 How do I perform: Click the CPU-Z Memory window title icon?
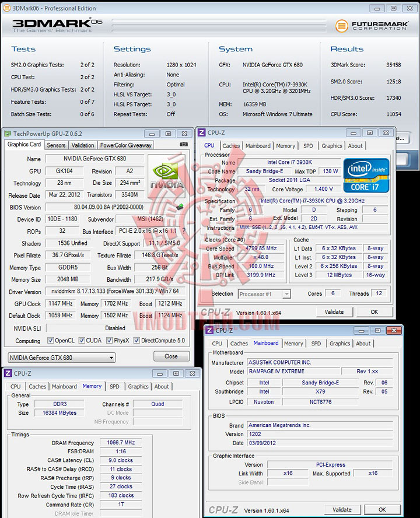click(x=8, y=373)
